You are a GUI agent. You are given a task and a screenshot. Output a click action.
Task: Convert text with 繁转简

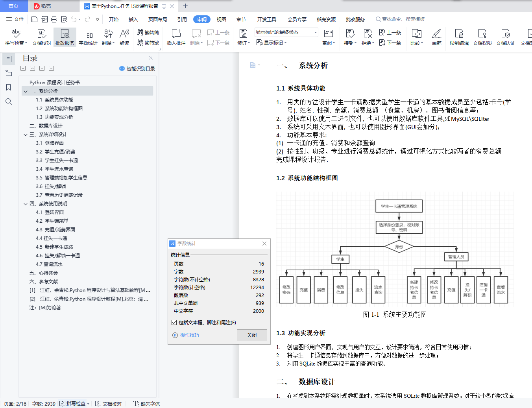pyautogui.click(x=148, y=33)
